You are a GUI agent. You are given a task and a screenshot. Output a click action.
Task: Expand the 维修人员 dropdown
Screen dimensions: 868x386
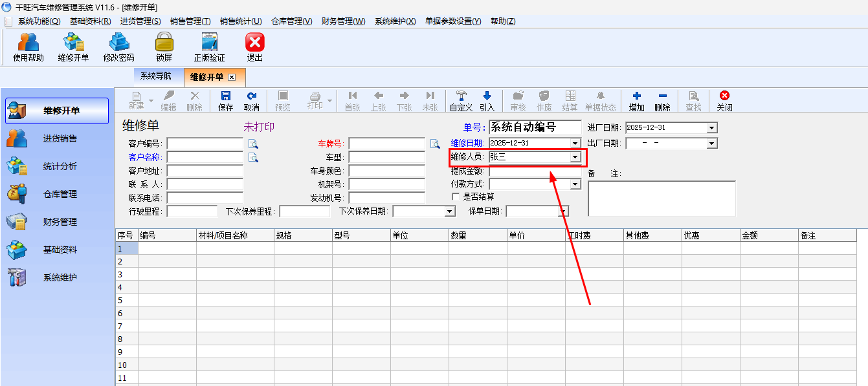(x=575, y=157)
